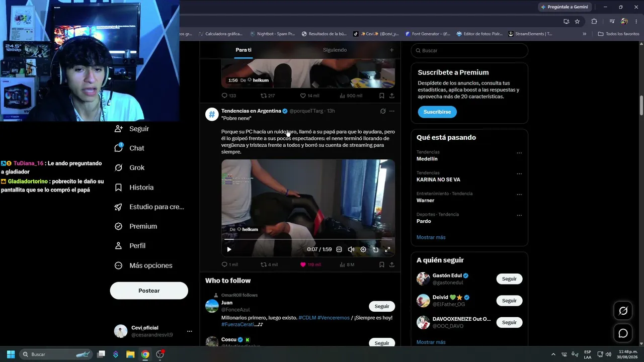644x362 pixels.
Task: Open the #CDLM hashtag link
Action: (x=307, y=318)
